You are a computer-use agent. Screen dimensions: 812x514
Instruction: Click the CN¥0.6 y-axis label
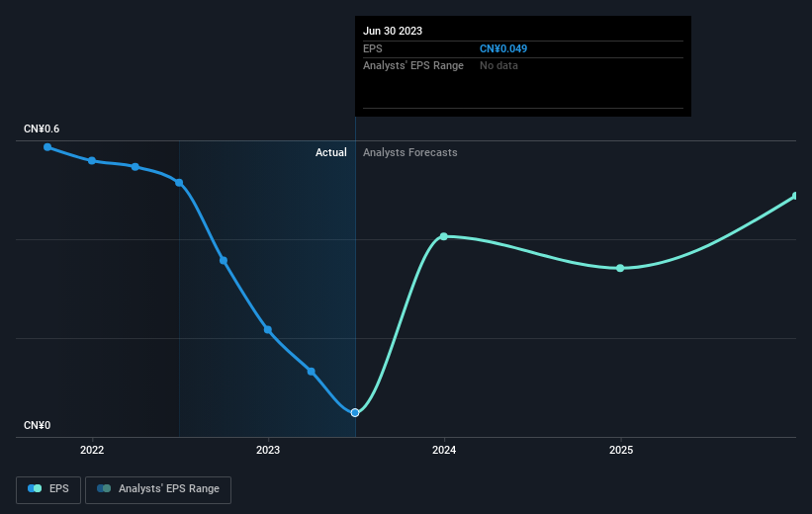point(42,128)
